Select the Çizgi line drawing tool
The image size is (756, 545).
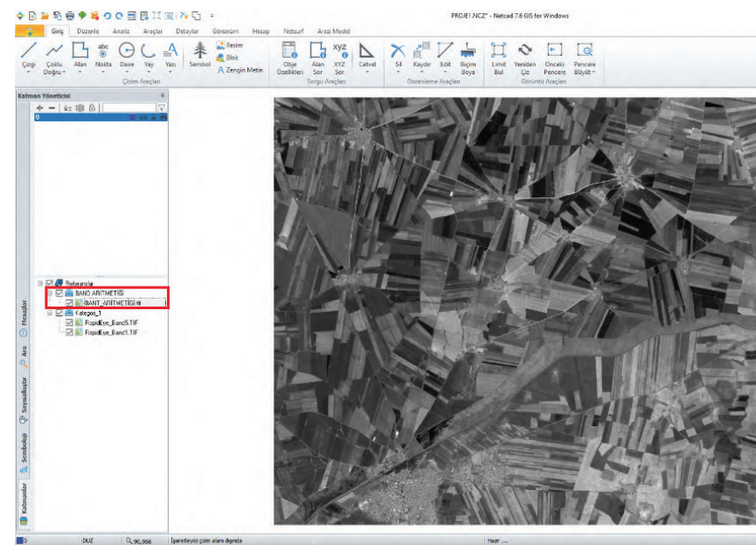point(28,52)
